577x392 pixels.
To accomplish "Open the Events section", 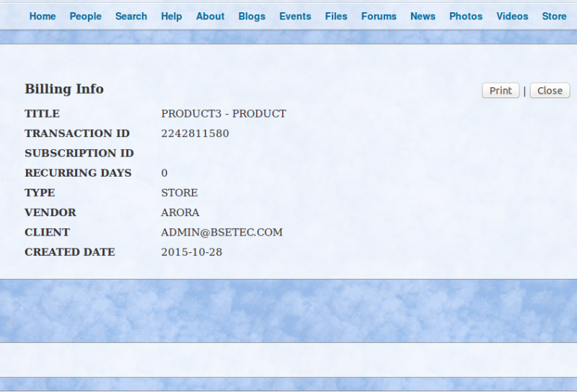I will pos(295,17).
